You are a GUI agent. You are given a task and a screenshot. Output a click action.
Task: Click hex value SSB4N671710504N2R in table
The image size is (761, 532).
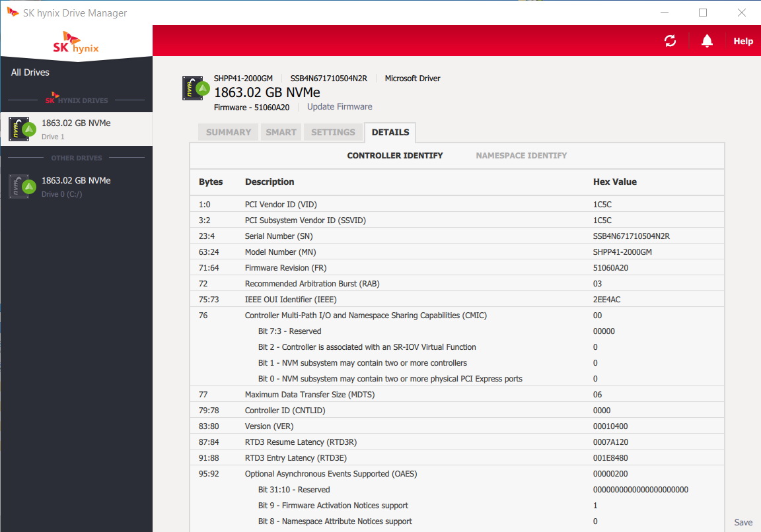click(631, 236)
